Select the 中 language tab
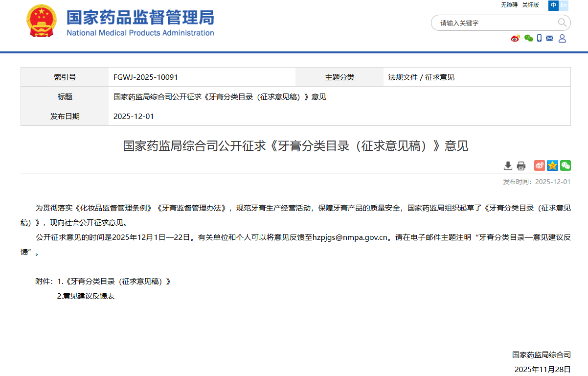 (x=553, y=5)
